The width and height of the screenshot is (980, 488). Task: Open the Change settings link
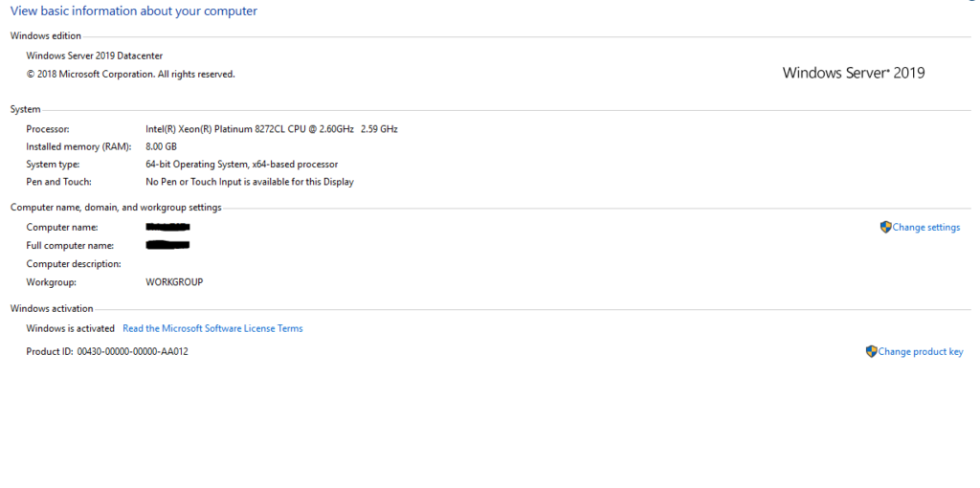click(926, 228)
